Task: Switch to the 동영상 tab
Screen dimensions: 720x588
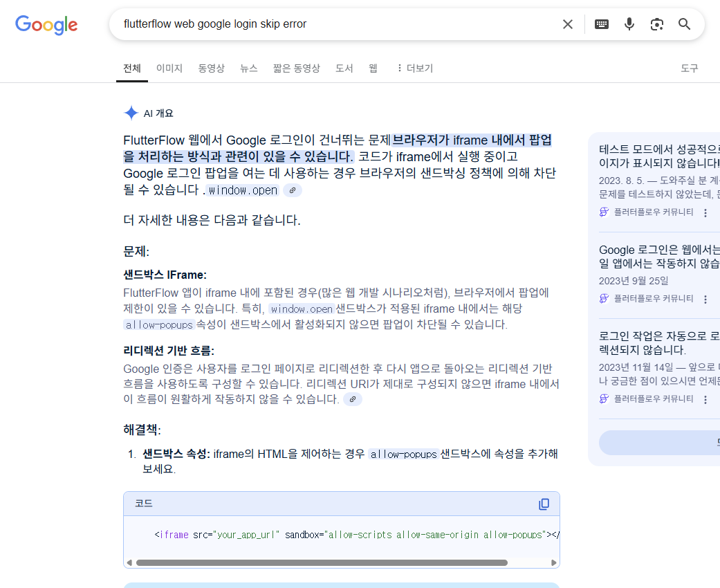Action: [x=211, y=68]
